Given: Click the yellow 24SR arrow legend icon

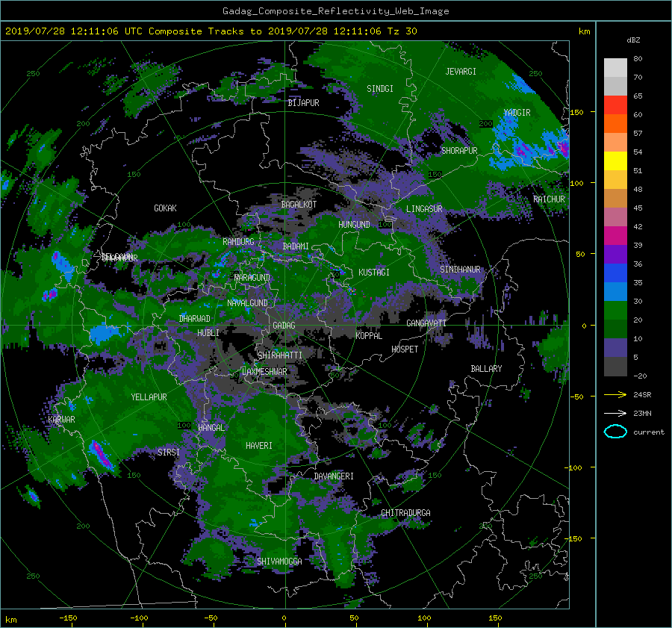Looking at the screenshot, I should [615, 394].
